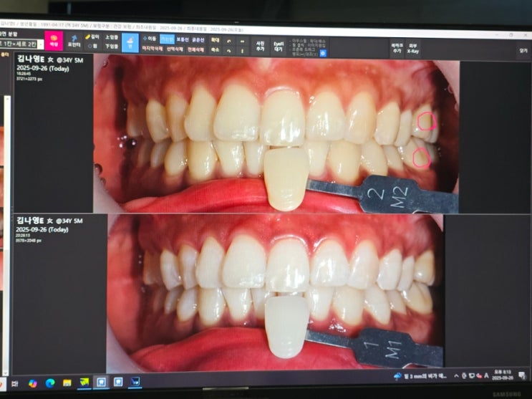This screenshot has width=532, height=399.
Task: Open the green-yellow app icon in taskbar
Action: [x=84, y=383]
